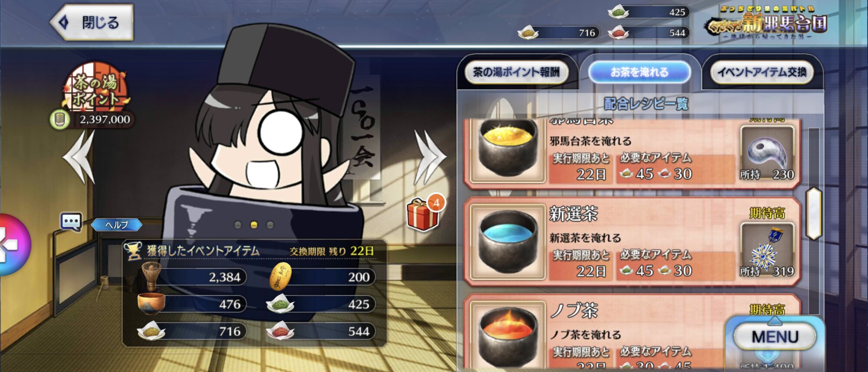868x372 pixels.
Task: Click the 閉じる close button
Action: pos(92,23)
